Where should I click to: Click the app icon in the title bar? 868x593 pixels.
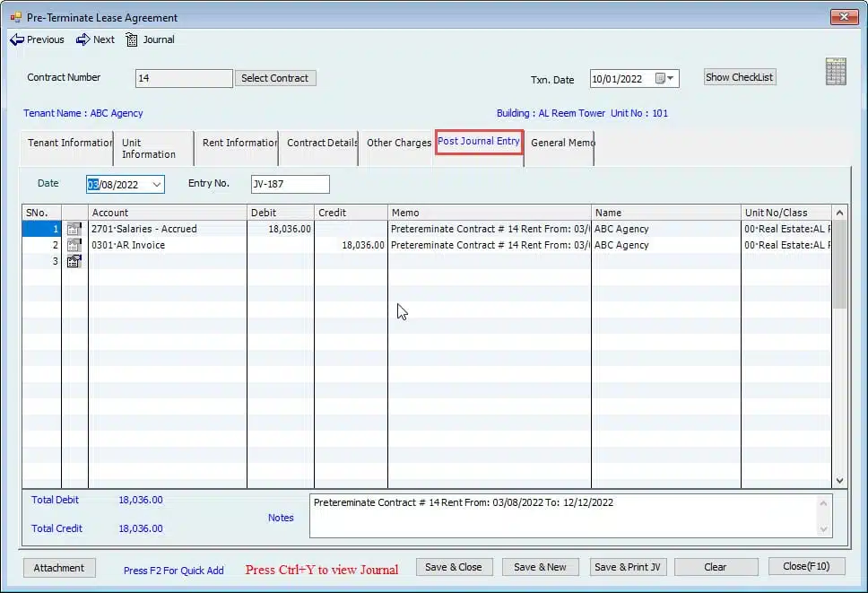(x=15, y=17)
